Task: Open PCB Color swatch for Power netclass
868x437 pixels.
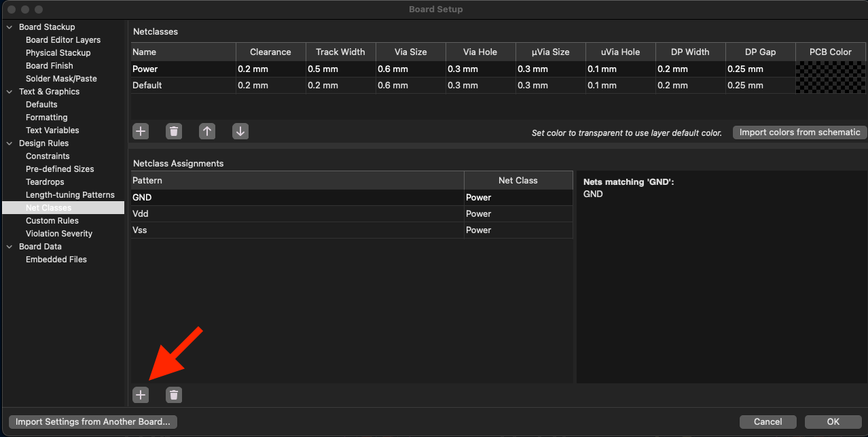Action: tap(831, 69)
